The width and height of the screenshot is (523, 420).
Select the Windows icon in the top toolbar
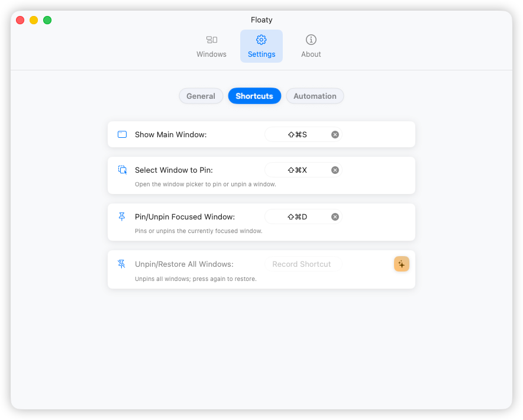click(x=211, y=40)
